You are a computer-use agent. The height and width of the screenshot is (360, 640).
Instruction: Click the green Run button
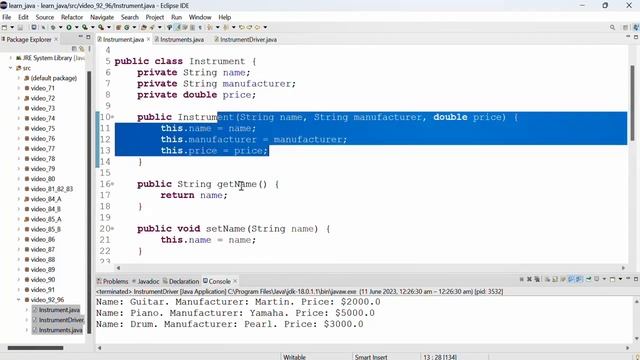coord(69,27)
